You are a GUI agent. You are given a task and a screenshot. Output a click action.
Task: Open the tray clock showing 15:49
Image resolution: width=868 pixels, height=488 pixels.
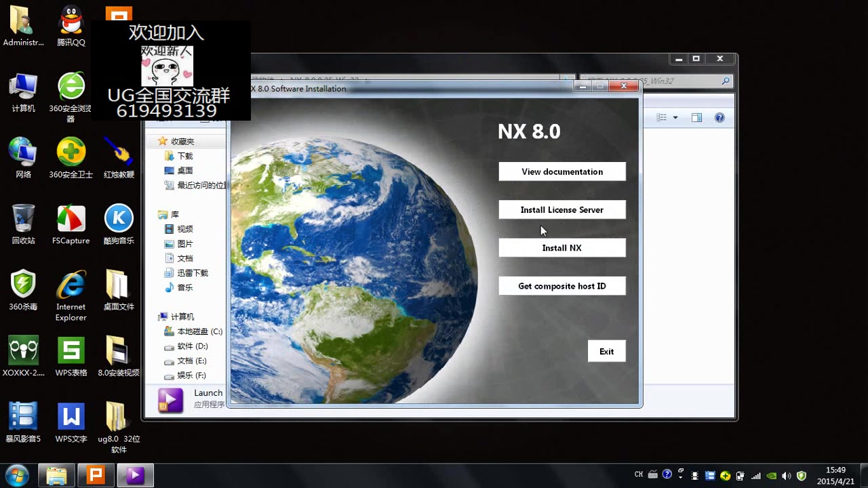coord(835,475)
